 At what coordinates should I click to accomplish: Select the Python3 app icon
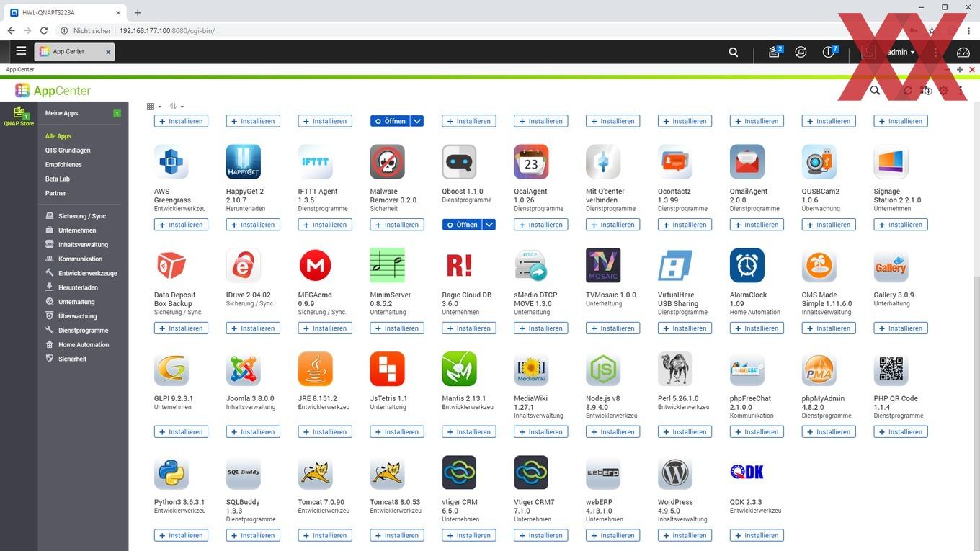tap(171, 472)
